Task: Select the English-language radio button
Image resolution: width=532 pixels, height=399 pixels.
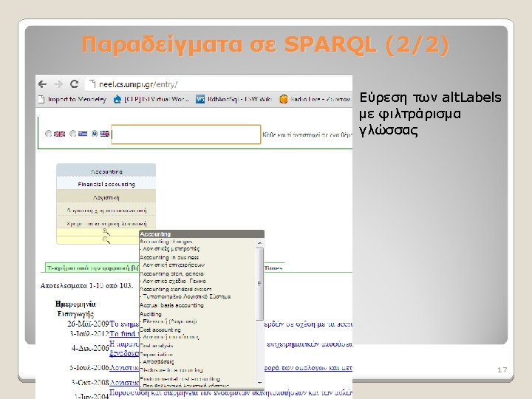Action: click(x=49, y=134)
